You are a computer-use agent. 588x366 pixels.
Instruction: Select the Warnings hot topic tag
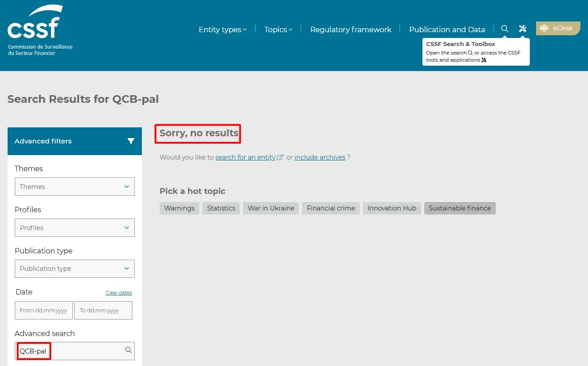pyautogui.click(x=179, y=208)
